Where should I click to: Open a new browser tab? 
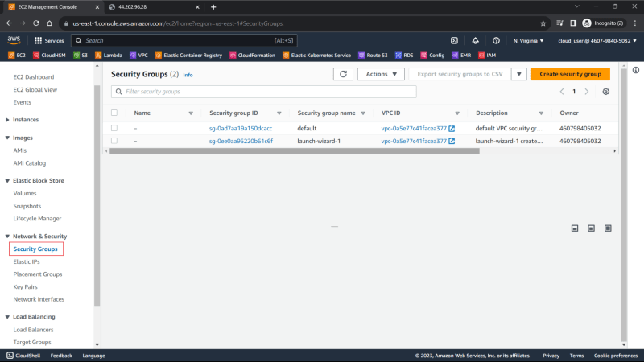213,7
